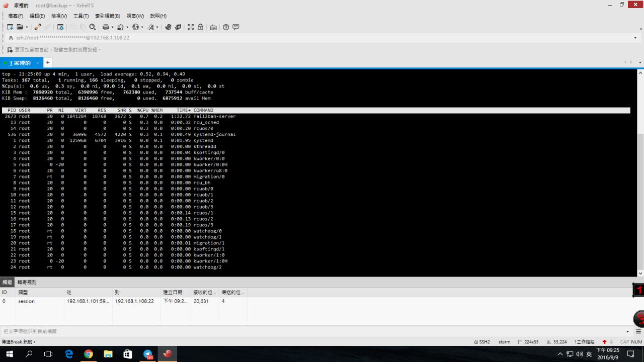Expand the globe encoding dropdown arrow
This screenshot has height=362, width=644.
[142, 27]
